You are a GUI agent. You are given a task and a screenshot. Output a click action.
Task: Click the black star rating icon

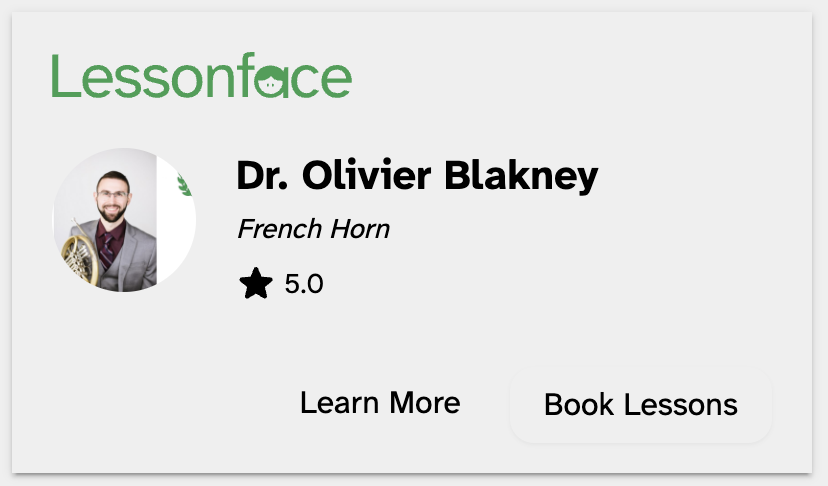256,285
